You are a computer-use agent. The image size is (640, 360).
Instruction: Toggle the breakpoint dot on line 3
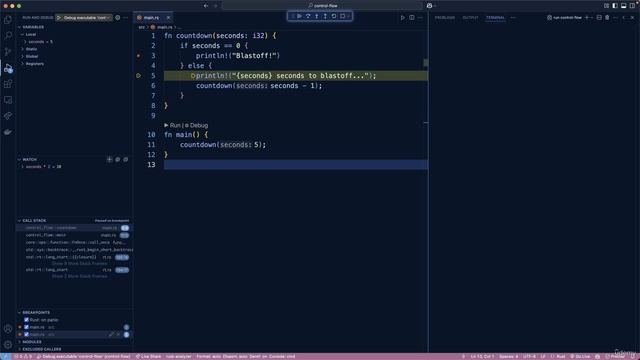click(x=138, y=56)
